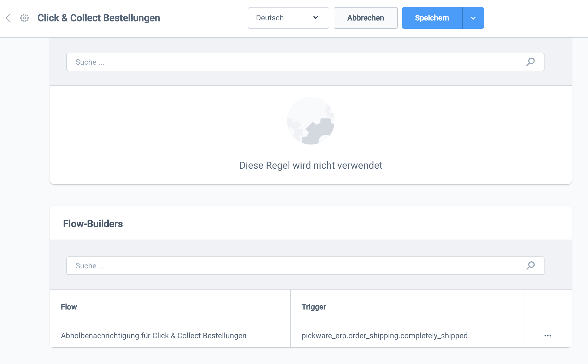588x364 pixels.
Task: Open the Deutsch language dropdown
Action: pos(288,18)
